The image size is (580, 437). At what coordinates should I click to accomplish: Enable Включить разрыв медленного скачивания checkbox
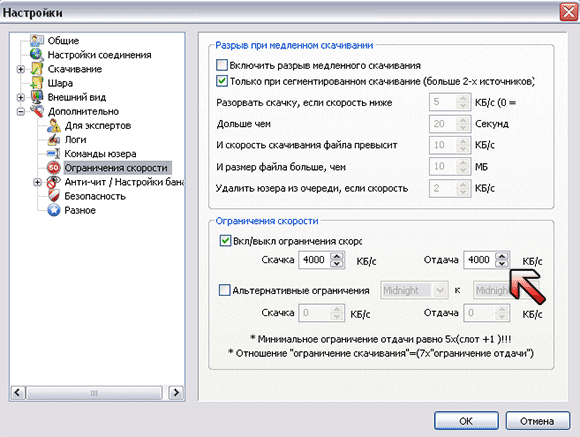222,65
